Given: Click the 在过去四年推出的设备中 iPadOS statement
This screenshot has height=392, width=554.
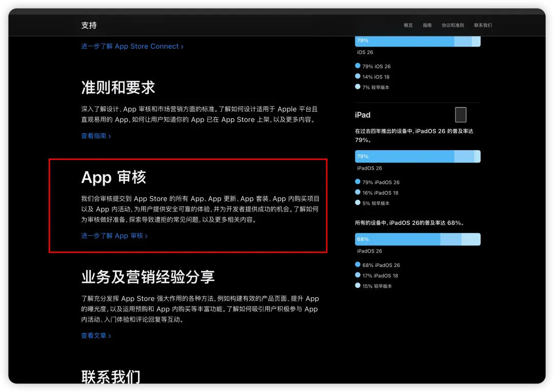Looking at the screenshot, I should tap(414, 135).
